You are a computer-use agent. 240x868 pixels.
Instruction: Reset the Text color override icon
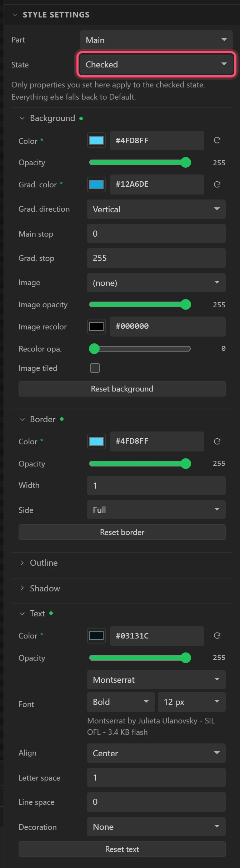pos(217,636)
